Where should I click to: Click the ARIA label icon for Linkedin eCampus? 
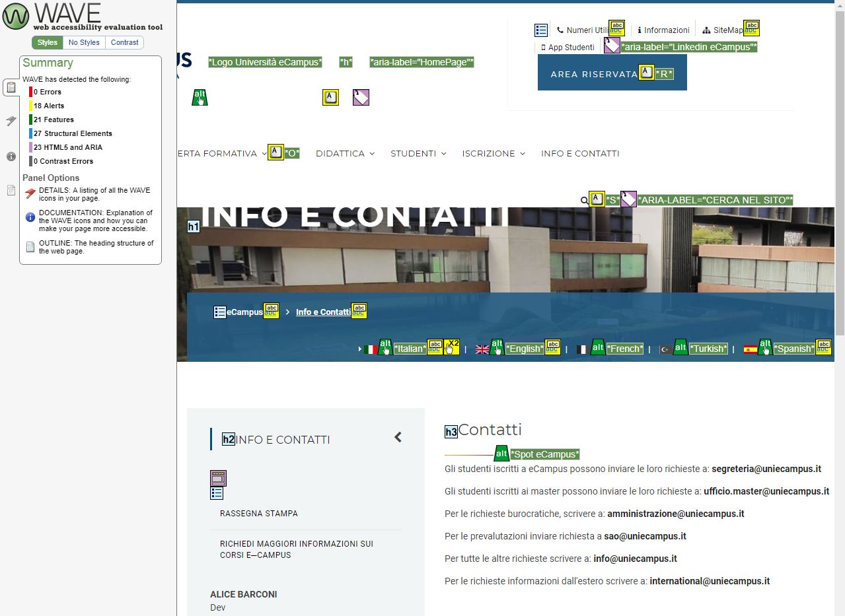(x=612, y=45)
